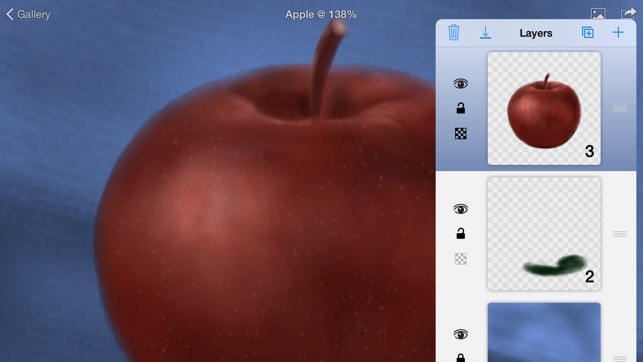Screen dimensions: 643x362
Task: Select the blue background layer thumbnail
Action: (544, 332)
